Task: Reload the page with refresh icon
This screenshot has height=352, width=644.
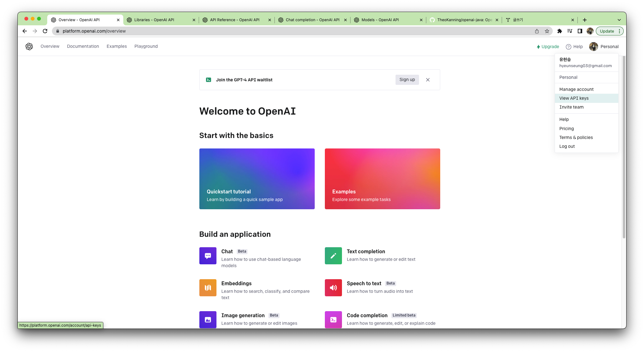Action: (45, 31)
